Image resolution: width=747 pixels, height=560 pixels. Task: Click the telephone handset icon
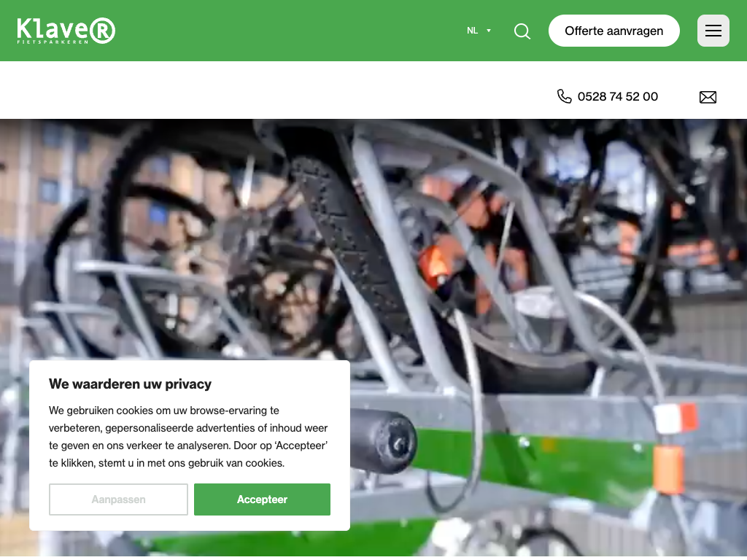click(564, 96)
